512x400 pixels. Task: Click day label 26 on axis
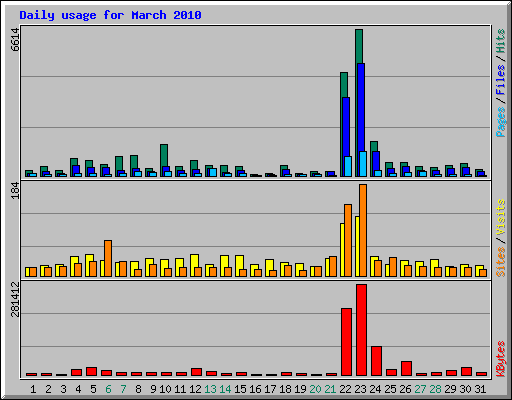(x=405, y=389)
